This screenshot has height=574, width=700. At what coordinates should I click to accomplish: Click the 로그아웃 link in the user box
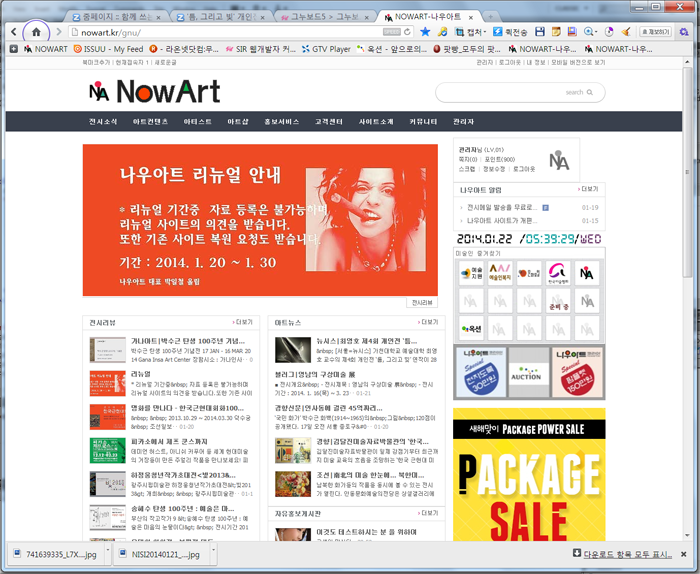tap(524, 169)
